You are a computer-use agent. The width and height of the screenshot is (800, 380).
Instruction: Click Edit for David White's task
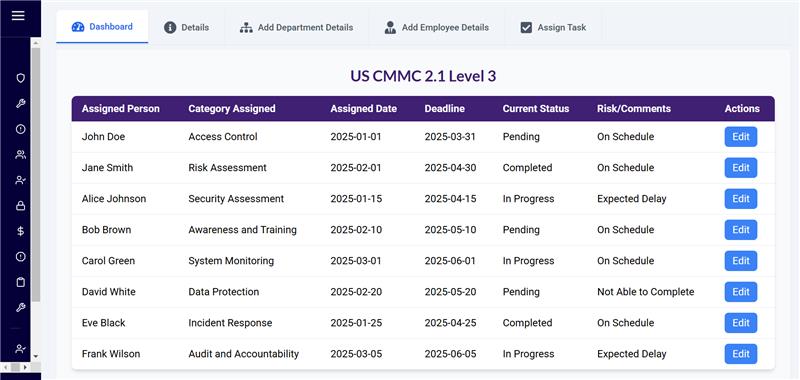[741, 292]
